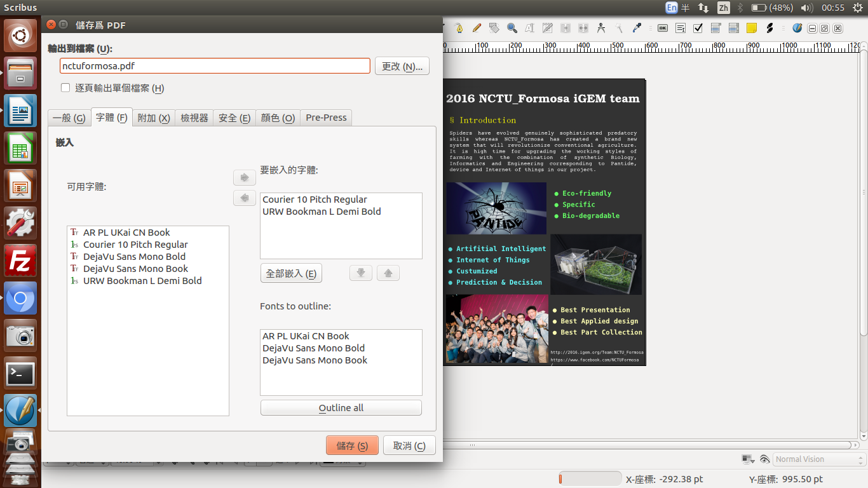Viewport: 868px width, 488px height.
Task: Open the Normal Vision display dropdown
Action: 820,459
